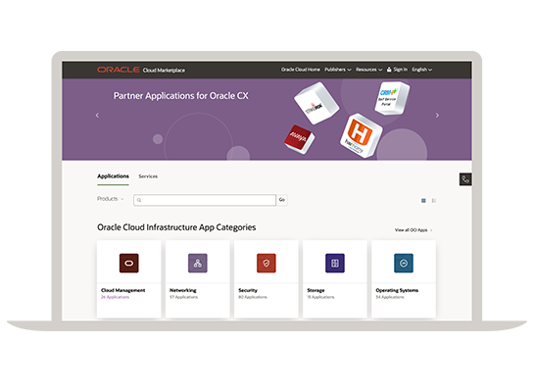This screenshot has height=392, width=533.
Task: Go to next banner slide arrow
Action: pyautogui.click(x=437, y=116)
